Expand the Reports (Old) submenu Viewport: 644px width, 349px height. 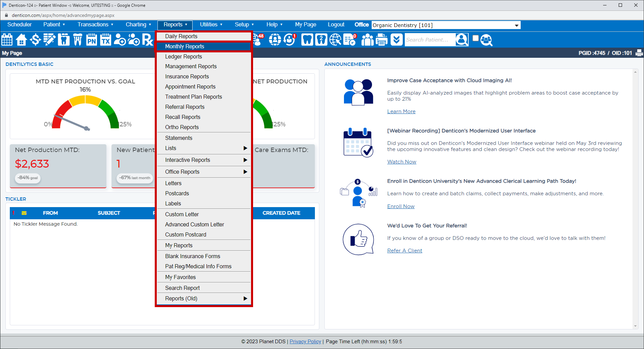(204, 298)
